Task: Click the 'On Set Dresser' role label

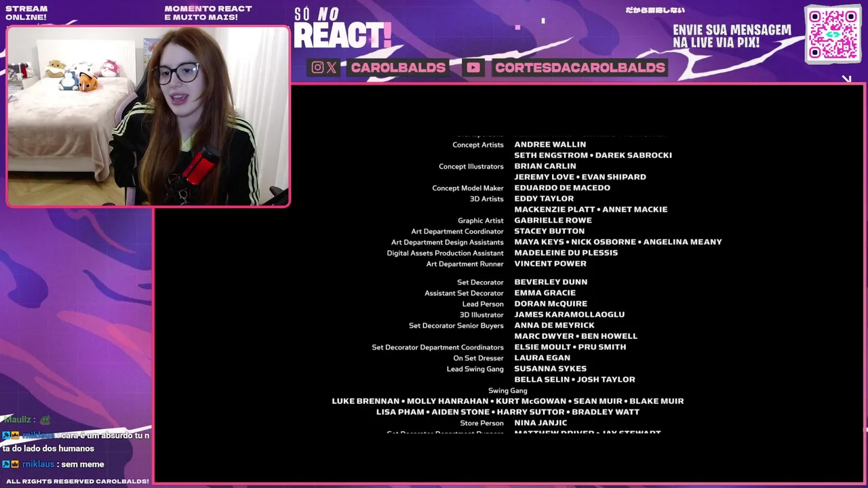Action: (x=479, y=359)
